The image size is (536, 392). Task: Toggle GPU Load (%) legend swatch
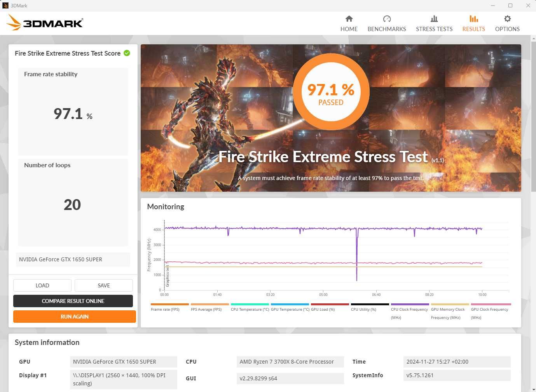coord(330,304)
